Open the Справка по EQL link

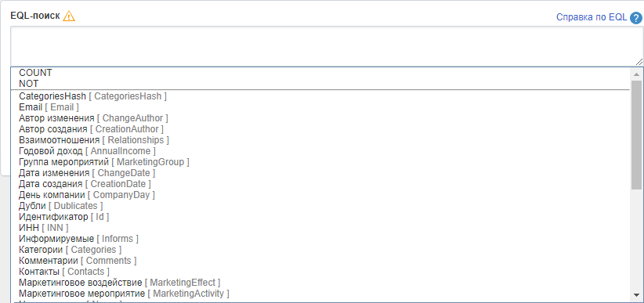click(x=592, y=17)
